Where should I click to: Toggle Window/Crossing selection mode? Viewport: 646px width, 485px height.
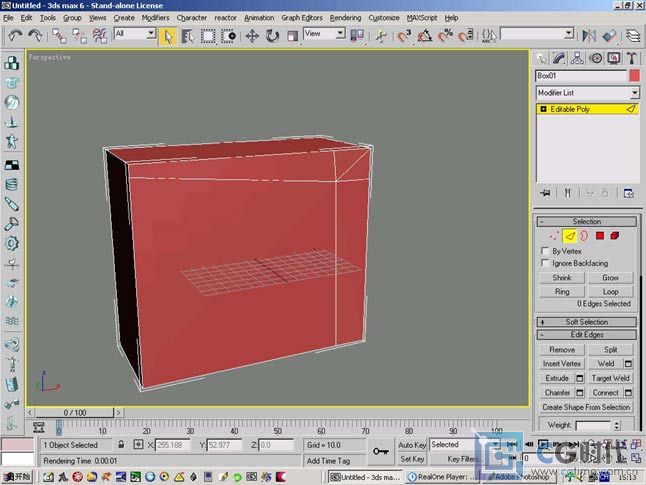tap(228, 36)
